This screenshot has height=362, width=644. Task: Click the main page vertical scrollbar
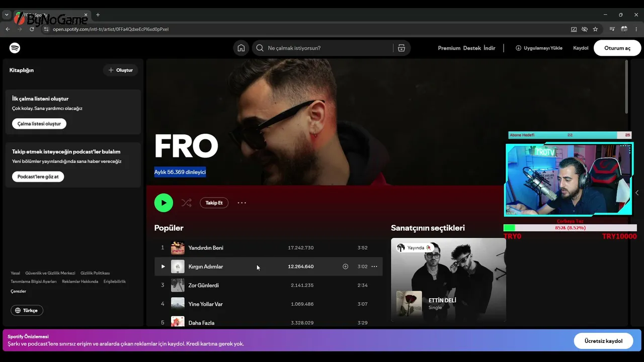626,86
